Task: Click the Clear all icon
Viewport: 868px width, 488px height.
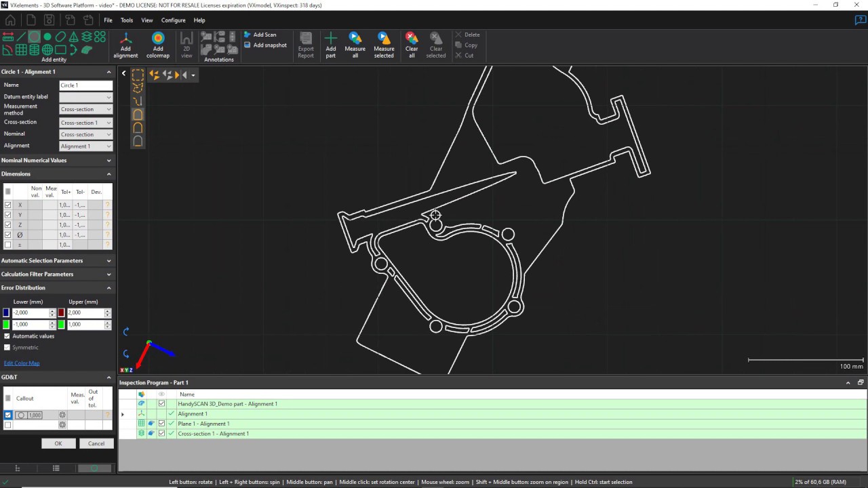Action: pos(411,44)
